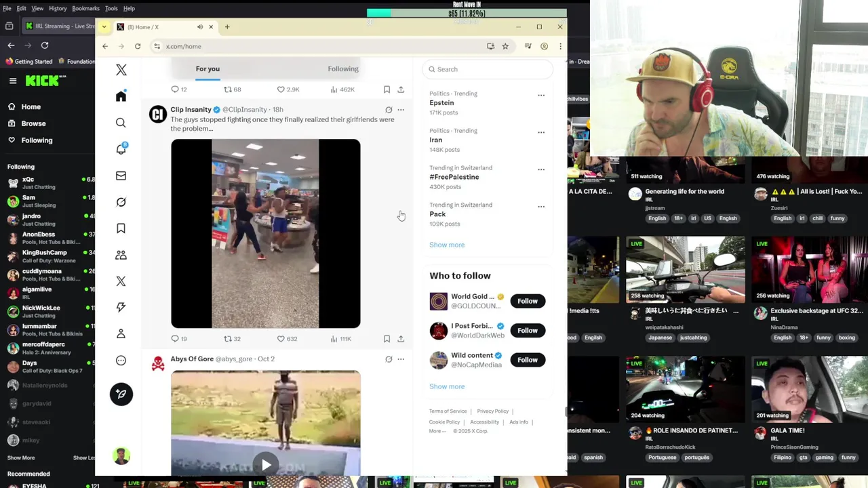
Task: Follow Wild content account
Action: tap(528, 360)
